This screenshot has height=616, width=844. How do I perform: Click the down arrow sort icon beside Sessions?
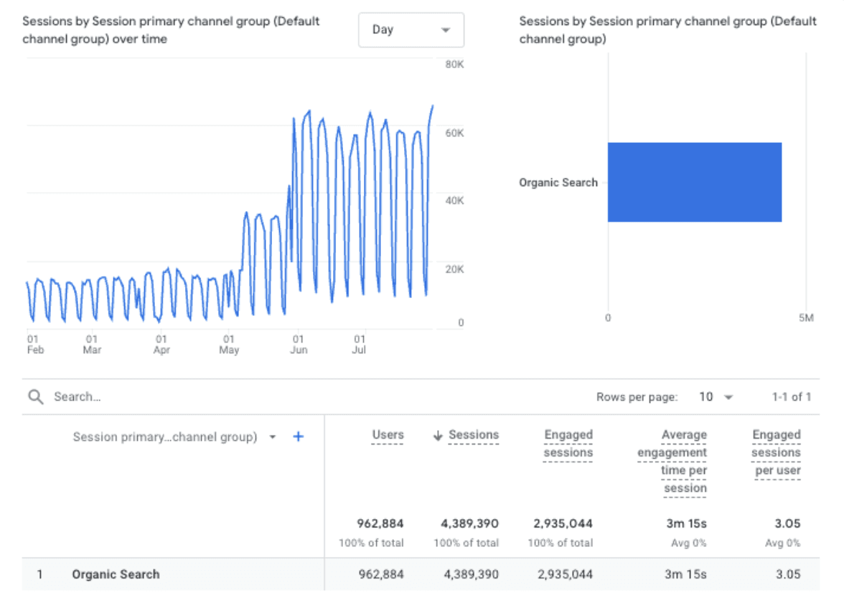coord(438,435)
